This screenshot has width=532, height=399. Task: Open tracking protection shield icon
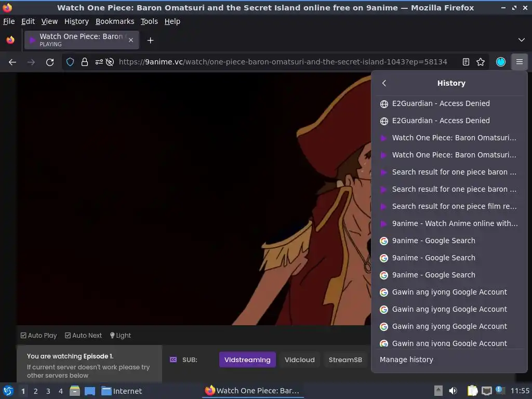(x=70, y=62)
